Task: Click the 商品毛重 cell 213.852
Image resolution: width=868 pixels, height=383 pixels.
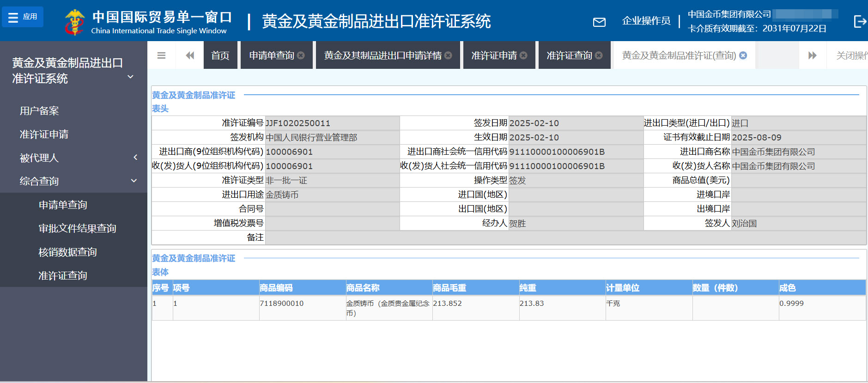Action: [x=476, y=308]
